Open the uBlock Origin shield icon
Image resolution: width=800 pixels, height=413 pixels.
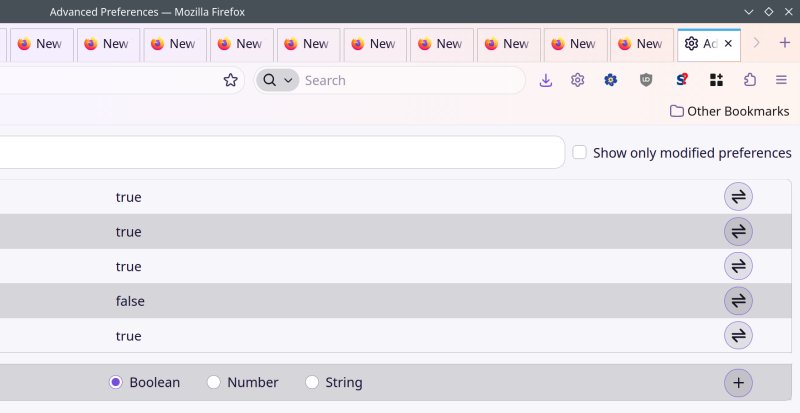(646, 80)
